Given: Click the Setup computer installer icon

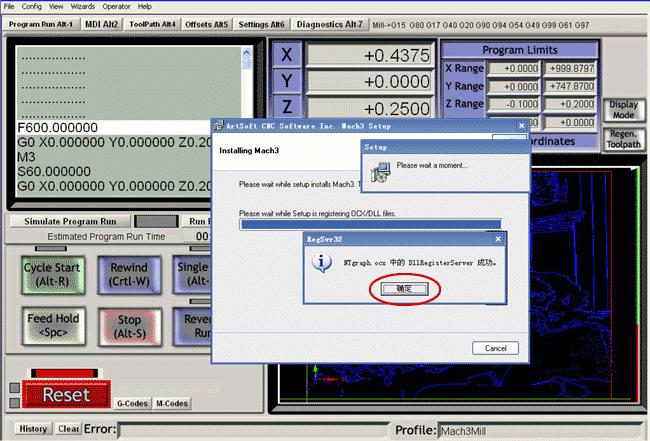Looking at the screenshot, I should pos(381,172).
